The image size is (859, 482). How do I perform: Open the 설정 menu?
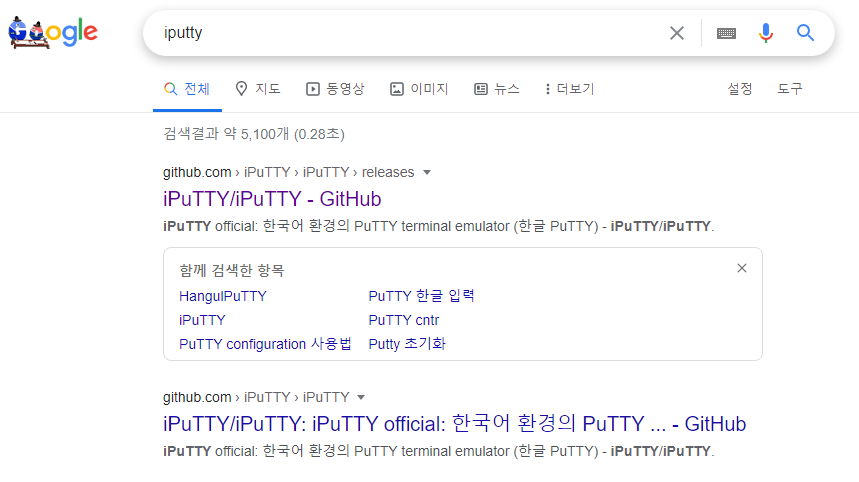(x=740, y=89)
